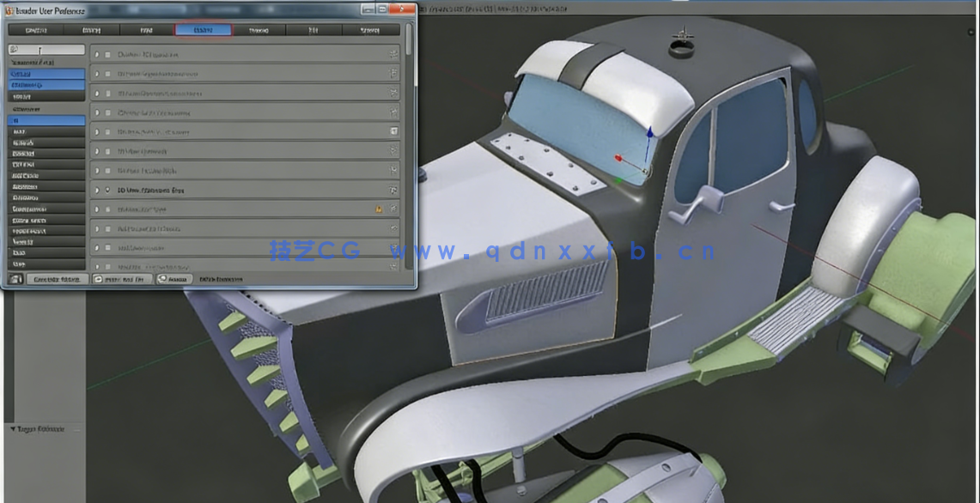
Task: Click the magnifier icon in the addon search box
Action: coord(14,49)
